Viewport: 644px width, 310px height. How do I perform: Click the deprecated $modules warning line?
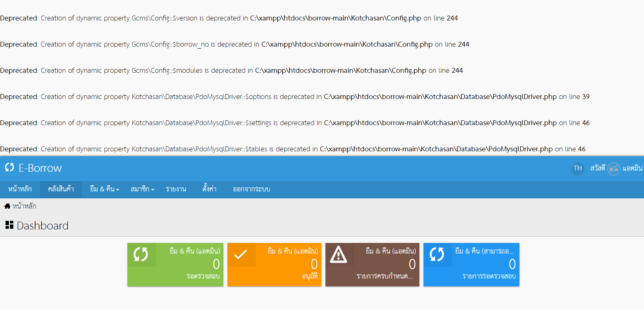[x=232, y=70]
